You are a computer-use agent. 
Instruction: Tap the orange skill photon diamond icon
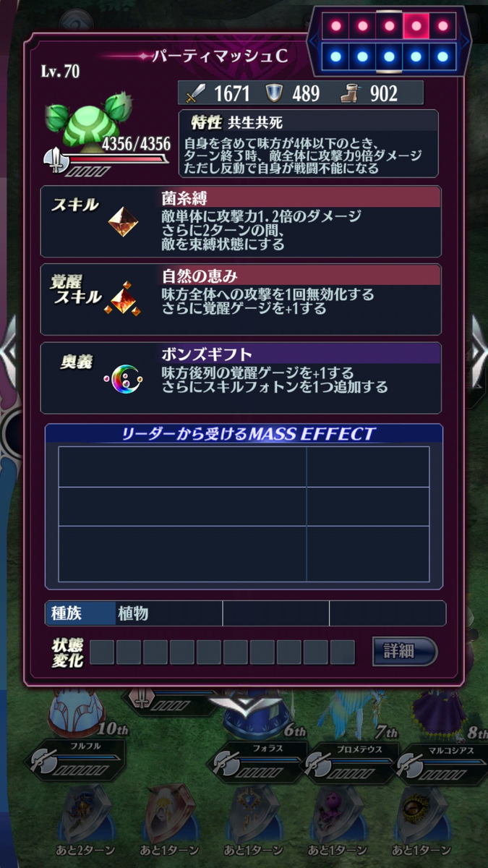coord(123,222)
